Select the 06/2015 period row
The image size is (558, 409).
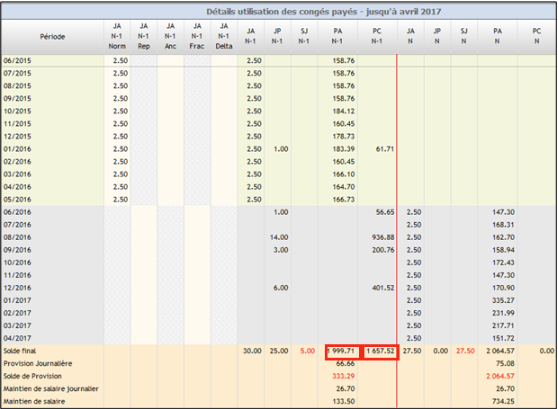coord(279,61)
